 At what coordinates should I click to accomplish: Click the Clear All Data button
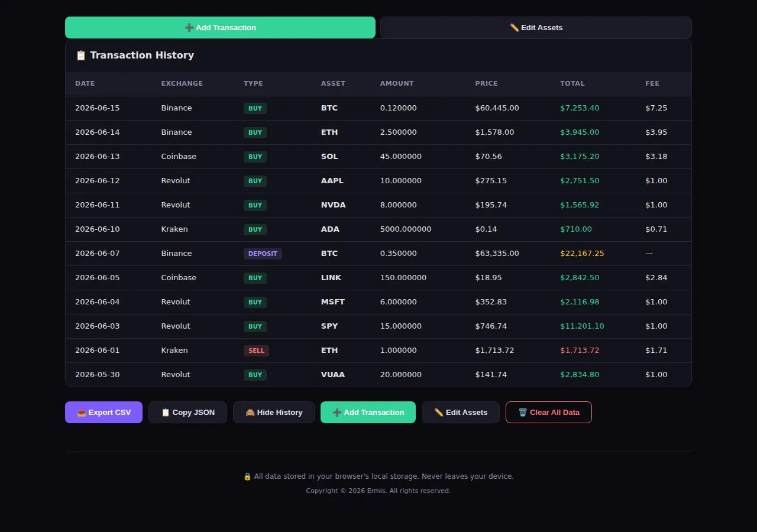(549, 412)
